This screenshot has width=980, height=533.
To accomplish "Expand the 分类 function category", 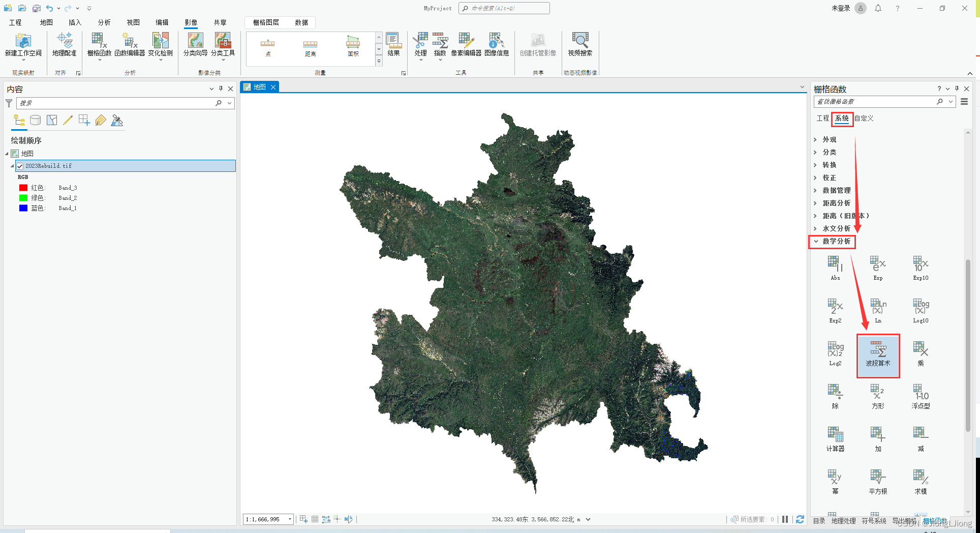I will click(815, 152).
